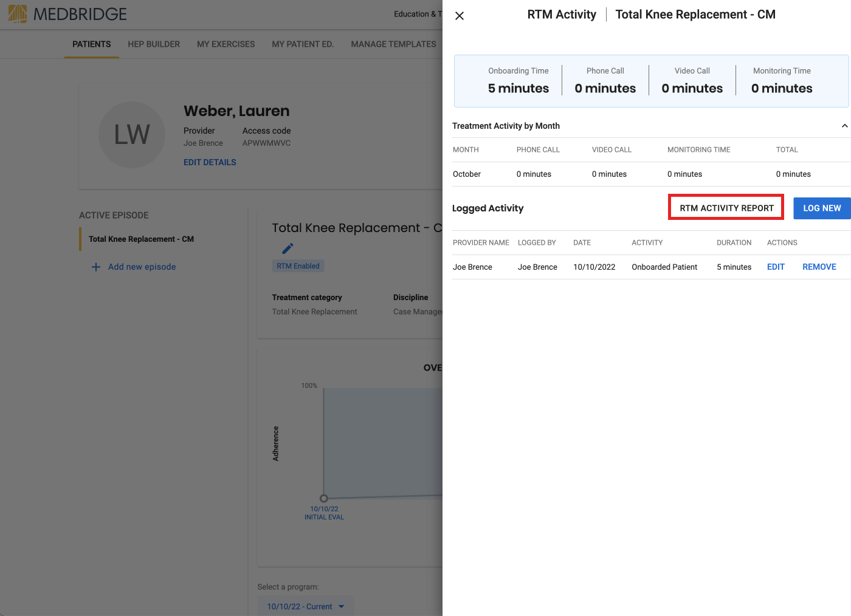Click the access code APWWMWVC

(266, 143)
